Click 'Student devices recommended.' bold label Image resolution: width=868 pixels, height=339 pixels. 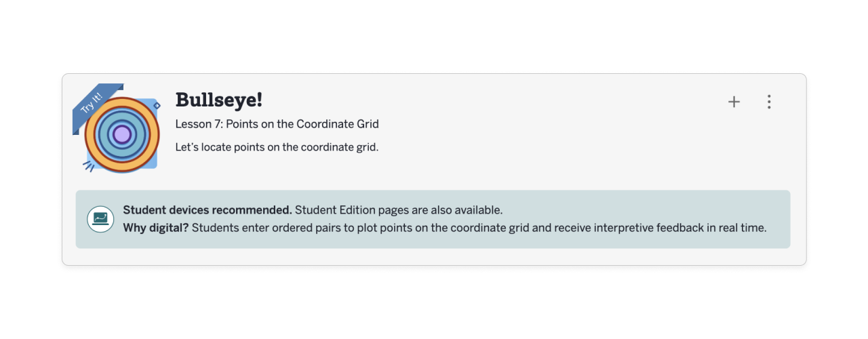pyautogui.click(x=208, y=210)
